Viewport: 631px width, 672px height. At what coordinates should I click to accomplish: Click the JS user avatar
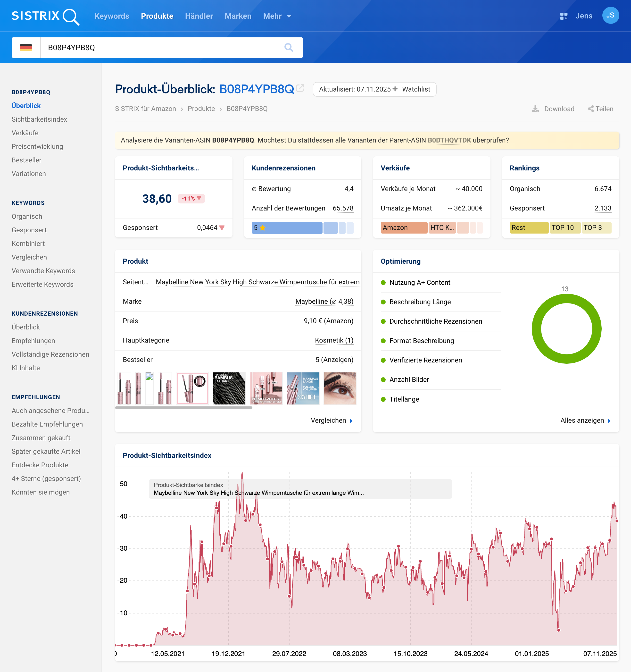click(x=610, y=16)
